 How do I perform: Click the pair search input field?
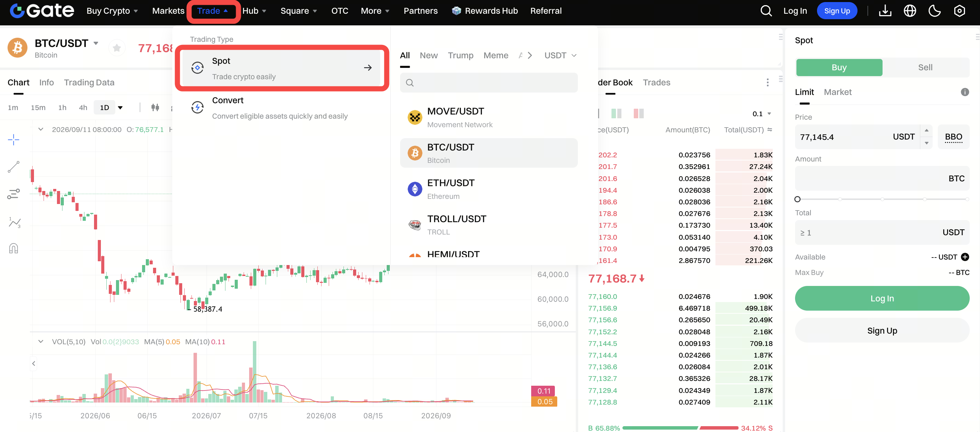[489, 83]
